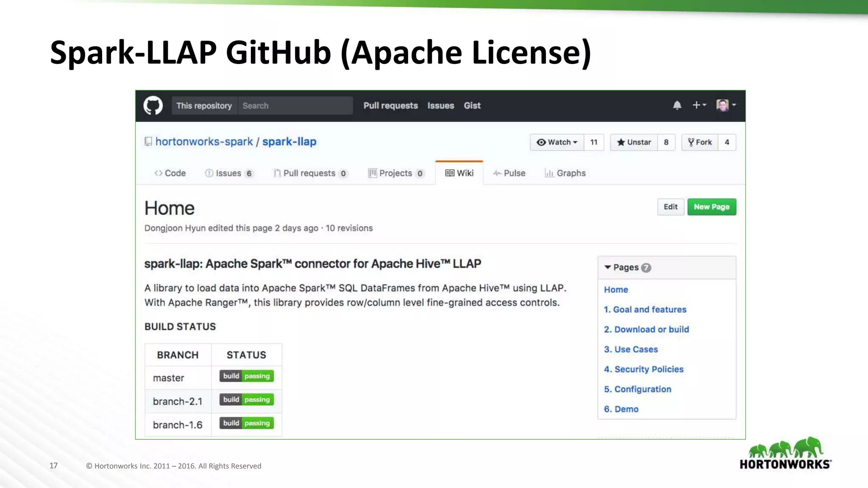
Task: Click the branch-1.6 build passing badge
Action: 247,423
